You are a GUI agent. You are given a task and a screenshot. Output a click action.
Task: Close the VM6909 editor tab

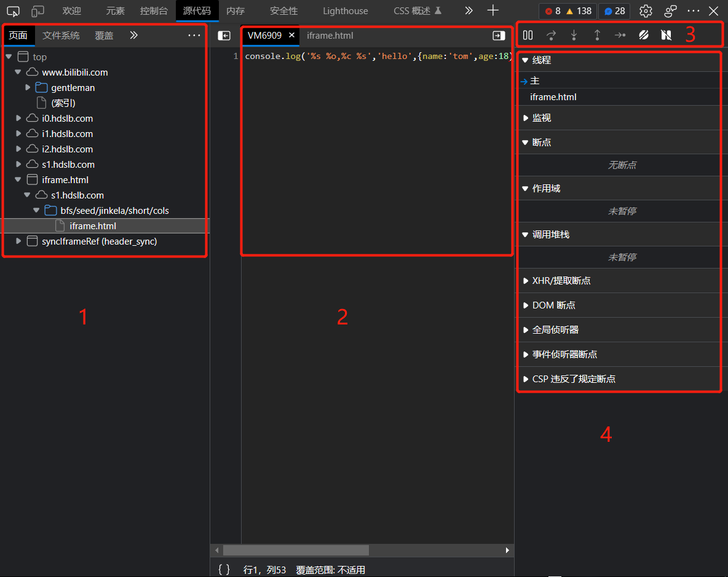291,35
